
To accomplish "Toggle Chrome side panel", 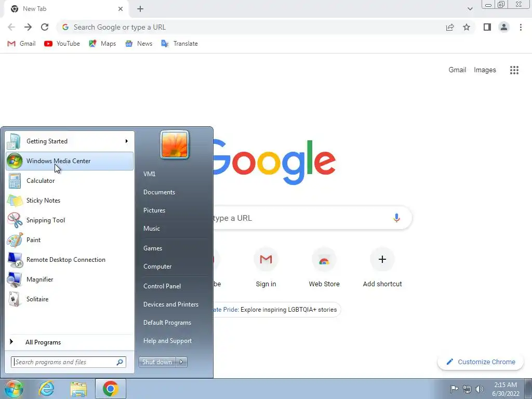I will click(487, 27).
